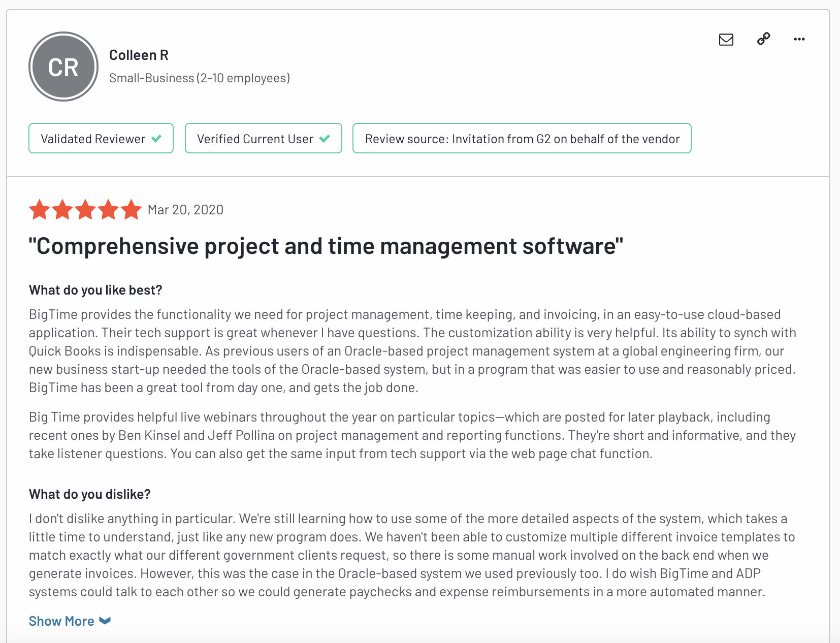Image resolution: width=840 pixels, height=643 pixels.
Task: Click the Review source invitation badge
Action: point(522,138)
